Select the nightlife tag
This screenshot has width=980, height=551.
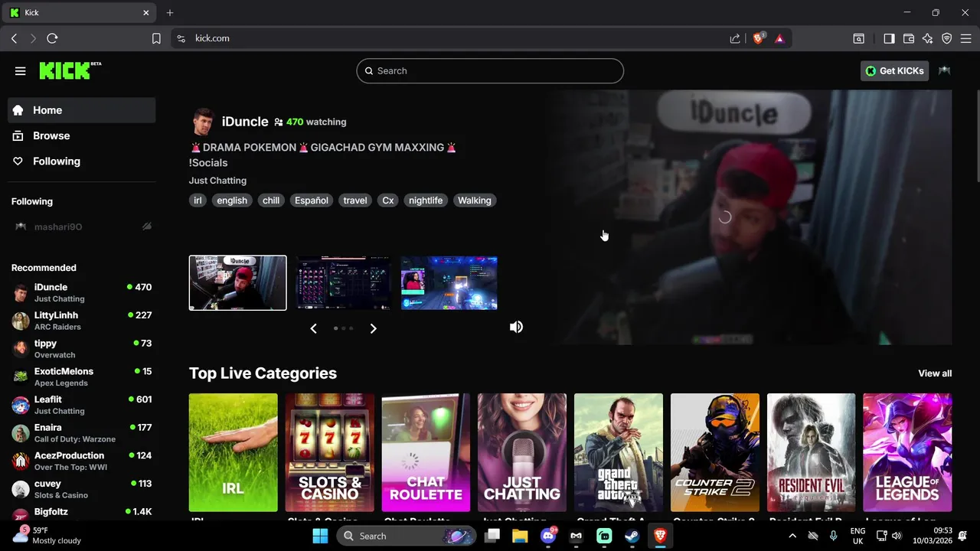pyautogui.click(x=426, y=201)
